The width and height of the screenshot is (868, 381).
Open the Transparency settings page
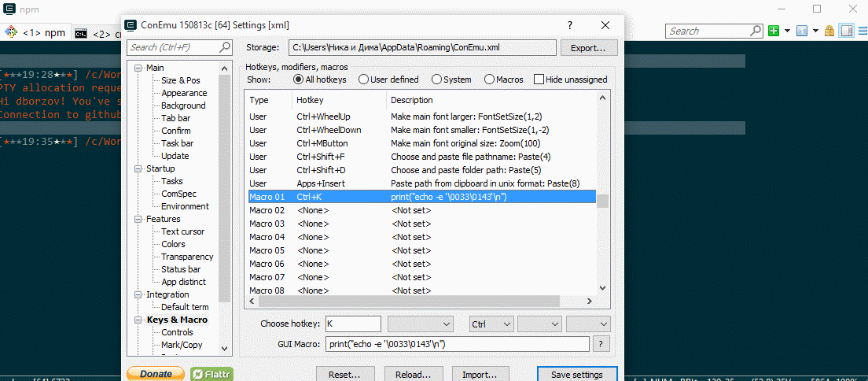pyautogui.click(x=187, y=257)
